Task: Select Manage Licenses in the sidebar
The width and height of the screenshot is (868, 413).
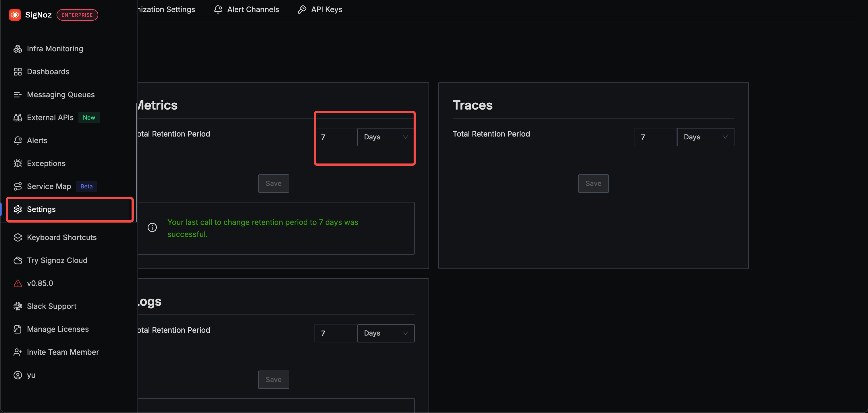Action: coord(58,329)
